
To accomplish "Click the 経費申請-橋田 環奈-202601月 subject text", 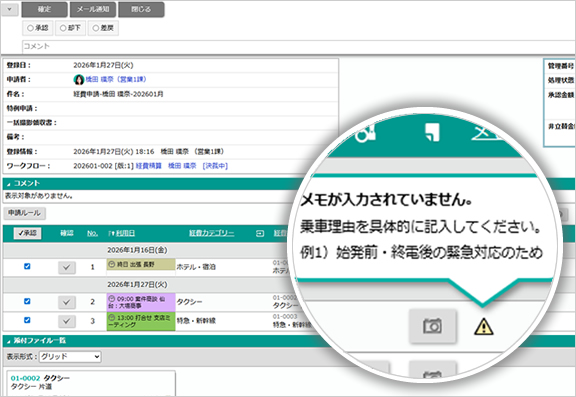I will (x=118, y=94).
